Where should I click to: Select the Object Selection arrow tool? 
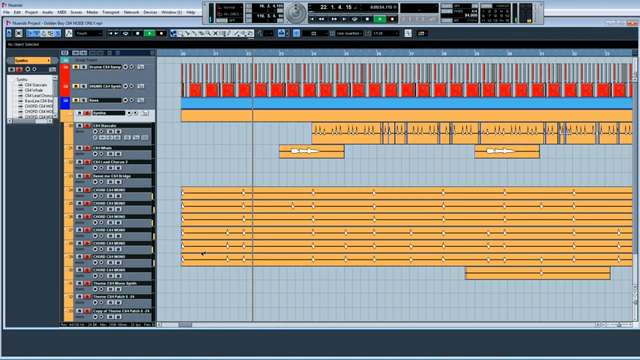point(173,33)
